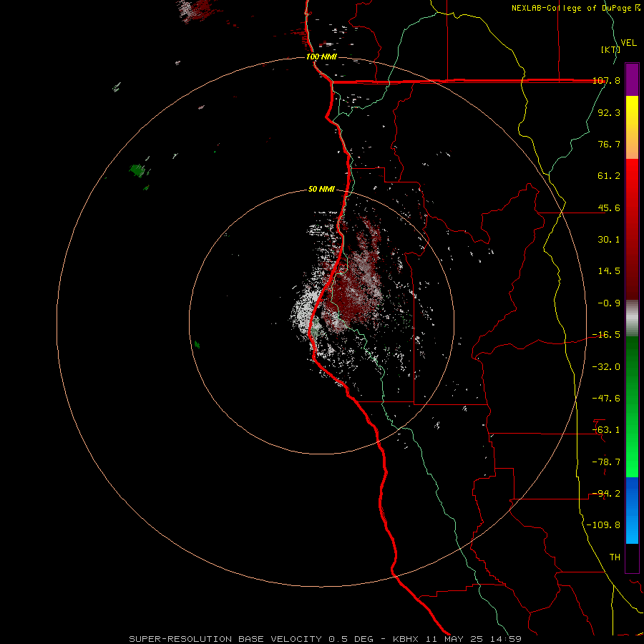
Task: Click the TH legend label
Action: coord(615,557)
